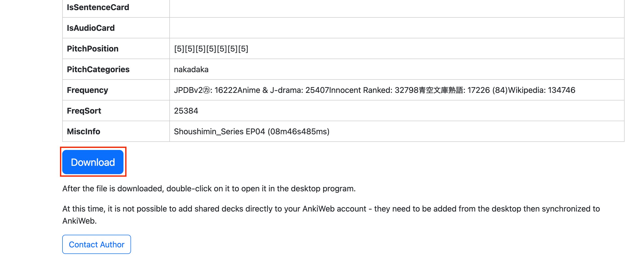The image size is (644, 261).
Task: Click the PitchCategories row label
Action: coord(98,69)
